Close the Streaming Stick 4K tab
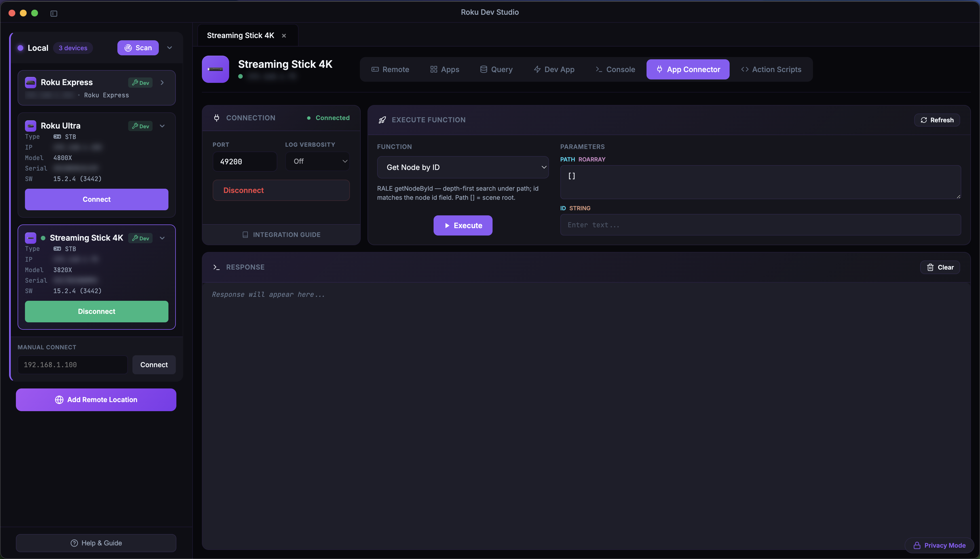Viewport: 980px width, 559px height. coord(284,36)
